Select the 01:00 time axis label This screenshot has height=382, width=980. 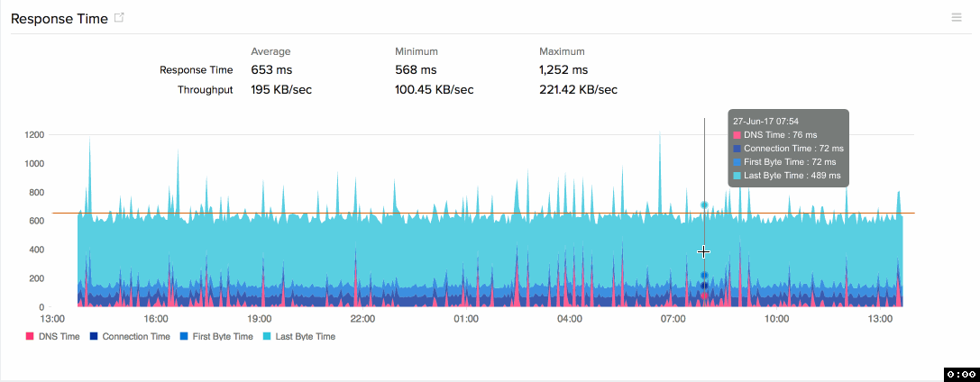click(x=466, y=319)
